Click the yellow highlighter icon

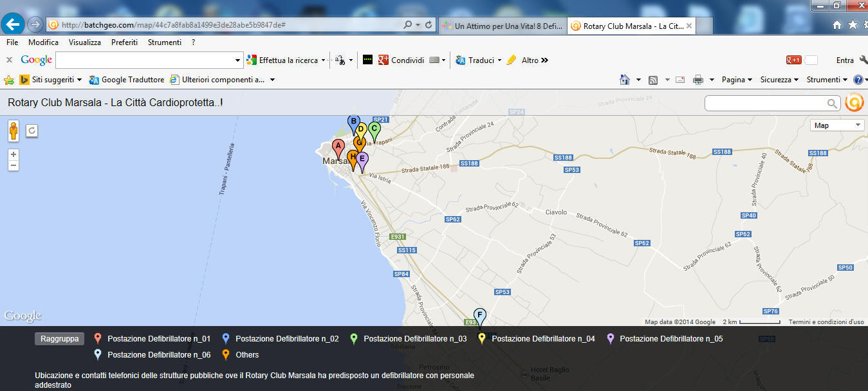[x=512, y=60]
